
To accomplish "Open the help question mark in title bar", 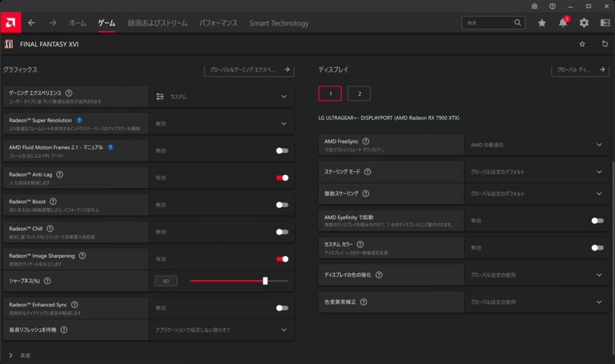I will point(553,6).
